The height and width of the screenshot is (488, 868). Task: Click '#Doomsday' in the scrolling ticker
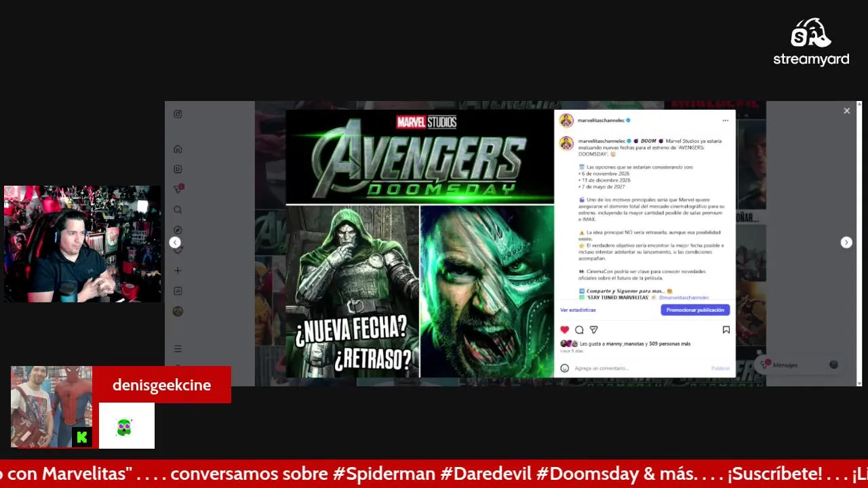click(587, 473)
